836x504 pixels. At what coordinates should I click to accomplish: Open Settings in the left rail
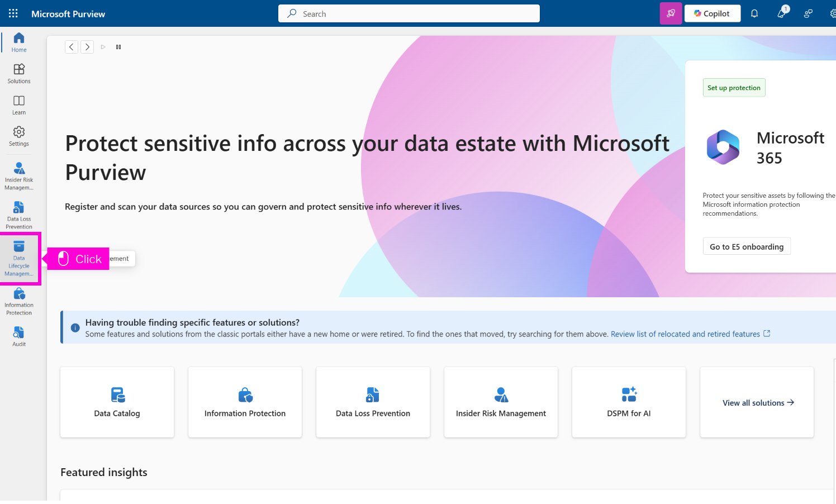tap(19, 136)
